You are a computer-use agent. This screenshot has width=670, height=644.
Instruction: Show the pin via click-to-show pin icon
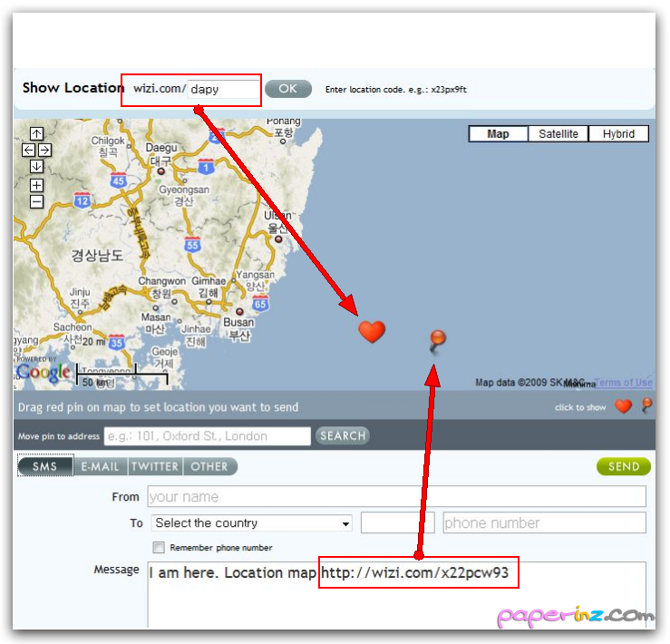647,405
